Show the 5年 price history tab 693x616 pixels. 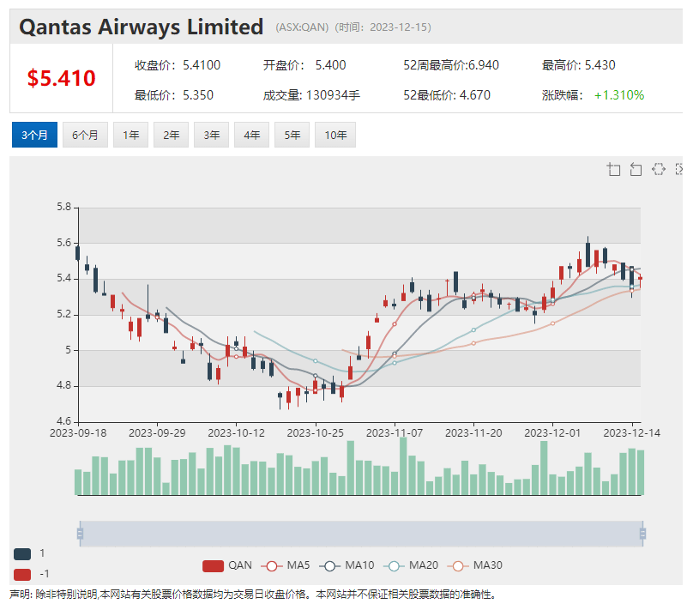tap(292, 135)
